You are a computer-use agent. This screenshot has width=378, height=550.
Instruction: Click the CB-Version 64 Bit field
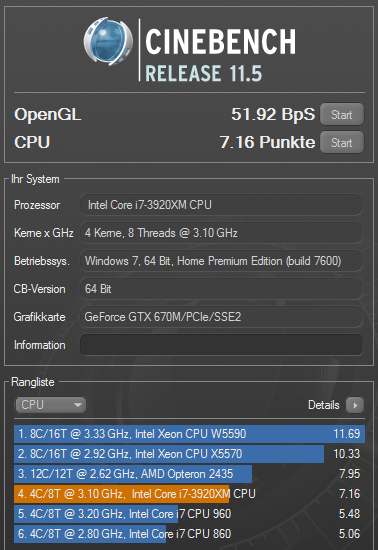pos(221,289)
